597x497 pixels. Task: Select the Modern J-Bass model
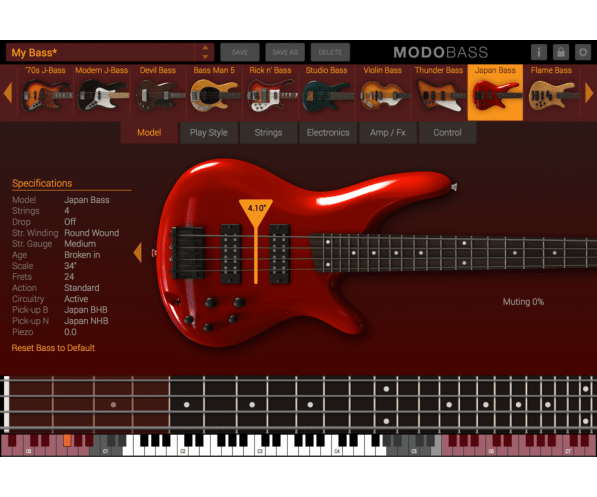pos(101,93)
